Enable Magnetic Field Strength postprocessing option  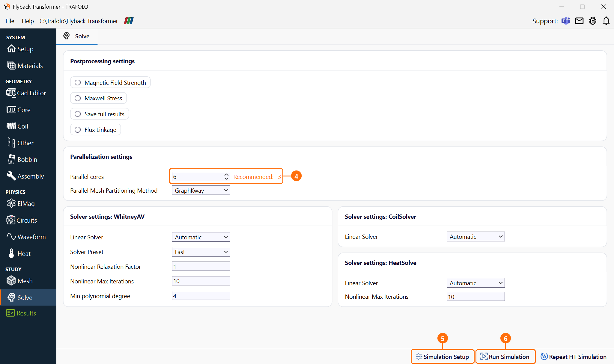(x=110, y=82)
